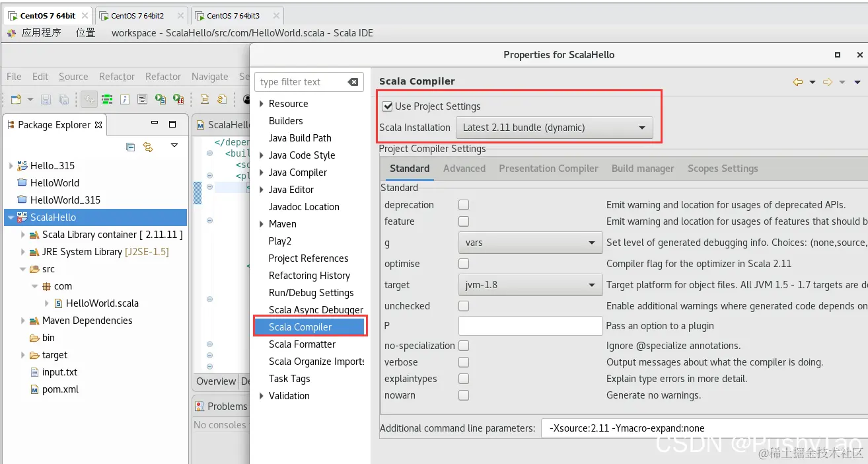Open the Navigate menu
The image size is (868, 464).
coord(210,77)
